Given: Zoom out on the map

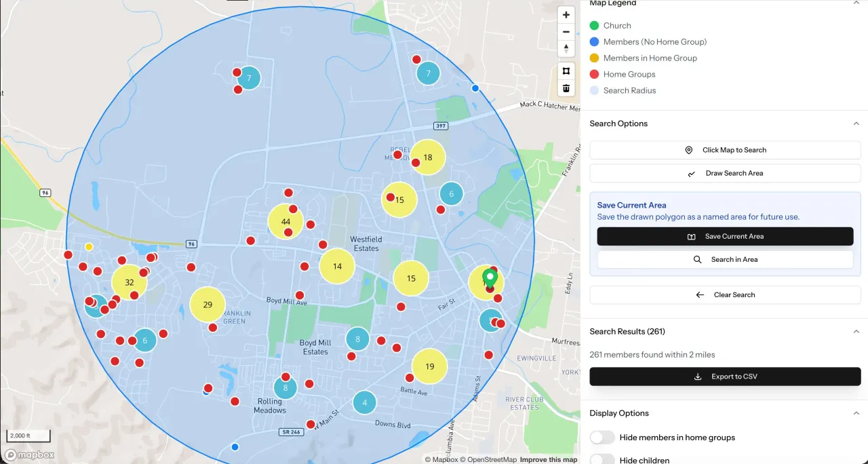Looking at the screenshot, I should tap(566, 32).
